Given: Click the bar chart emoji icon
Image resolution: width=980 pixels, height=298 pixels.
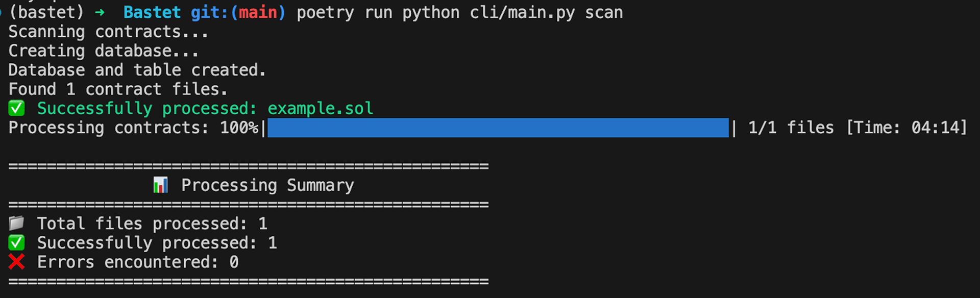Looking at the screenshot, I should coord(160,185).
